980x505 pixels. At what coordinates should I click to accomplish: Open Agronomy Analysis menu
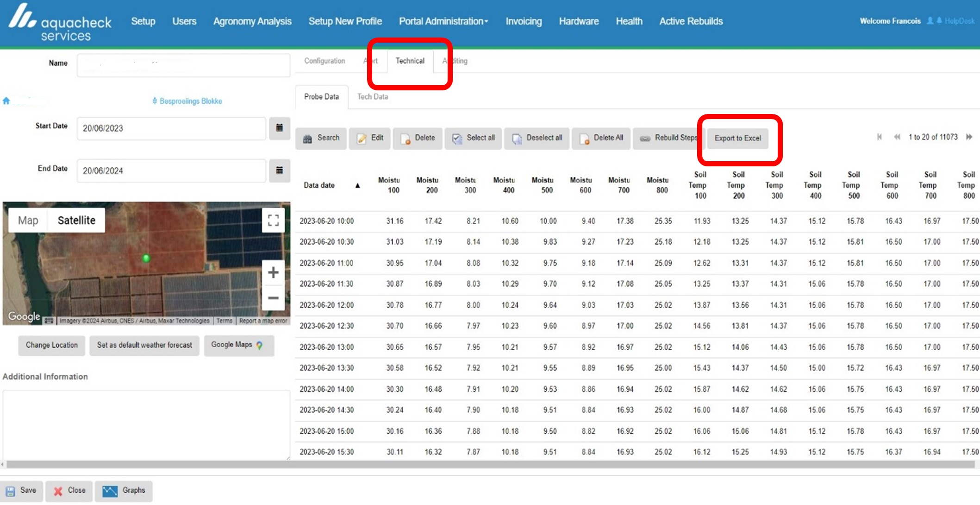[252, 21]
